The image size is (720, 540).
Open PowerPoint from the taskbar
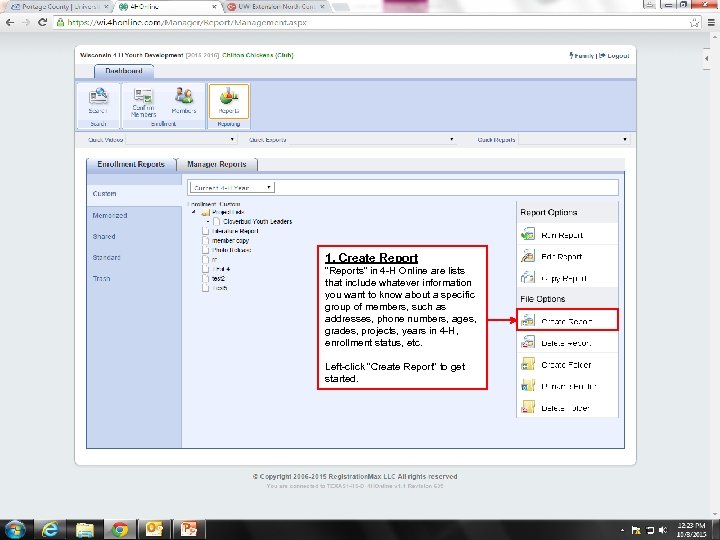click(189, 530)
